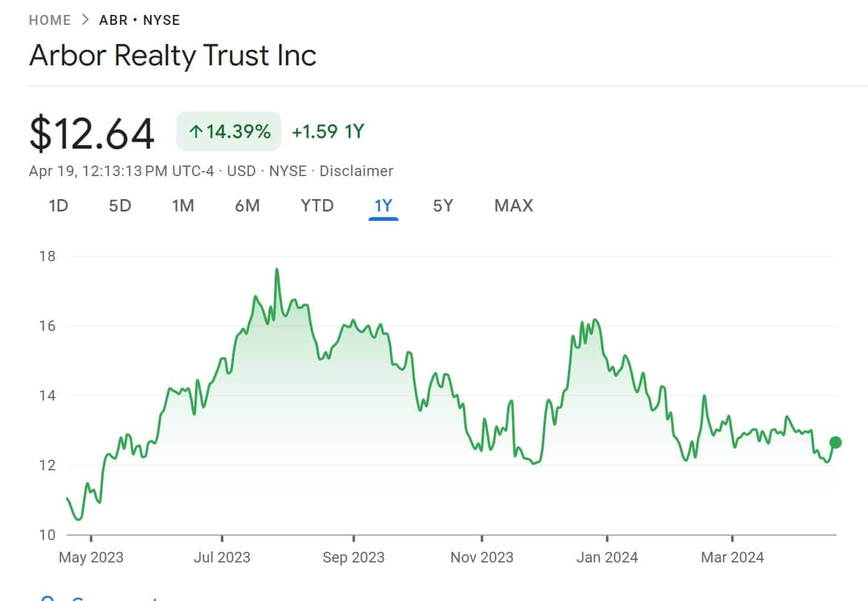This screenshot has height=601, width=868.
Task: Select the chart peak near July 2023
Action: click(277, 269)
